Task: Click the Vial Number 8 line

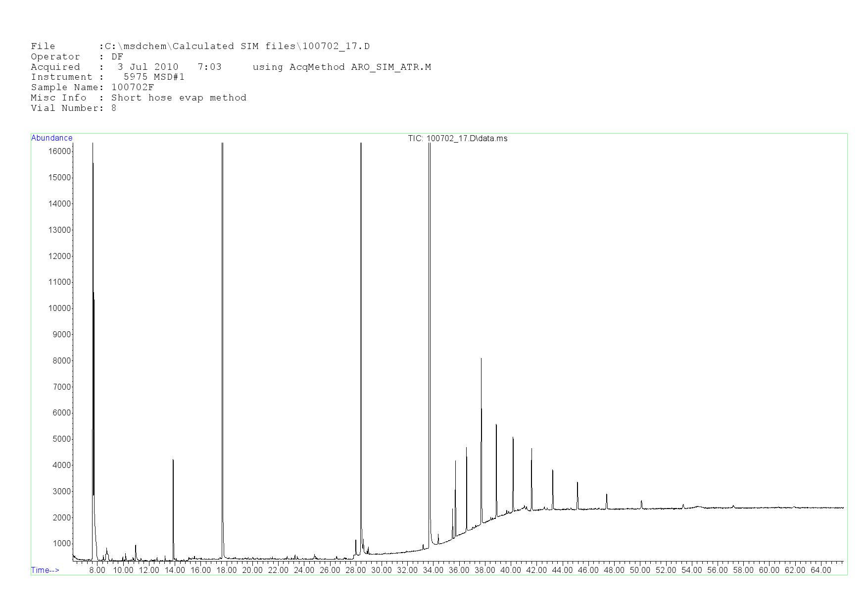Action: [73, 108]
